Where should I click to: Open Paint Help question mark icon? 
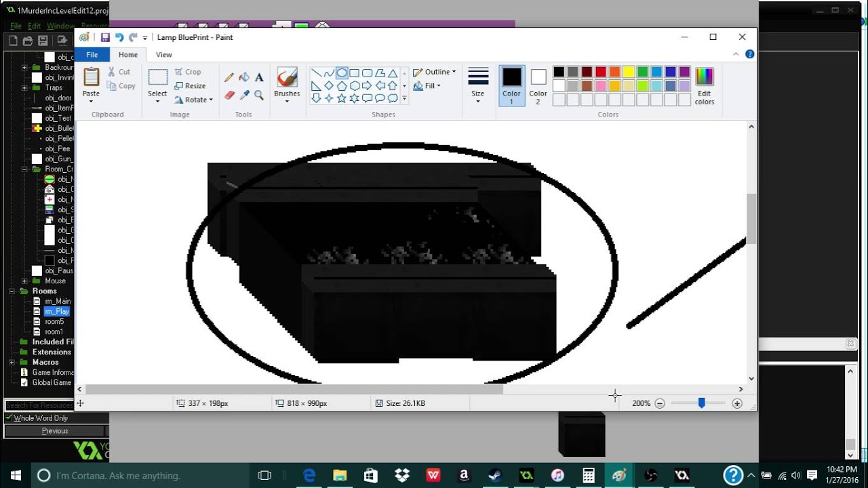pos(749,54)
